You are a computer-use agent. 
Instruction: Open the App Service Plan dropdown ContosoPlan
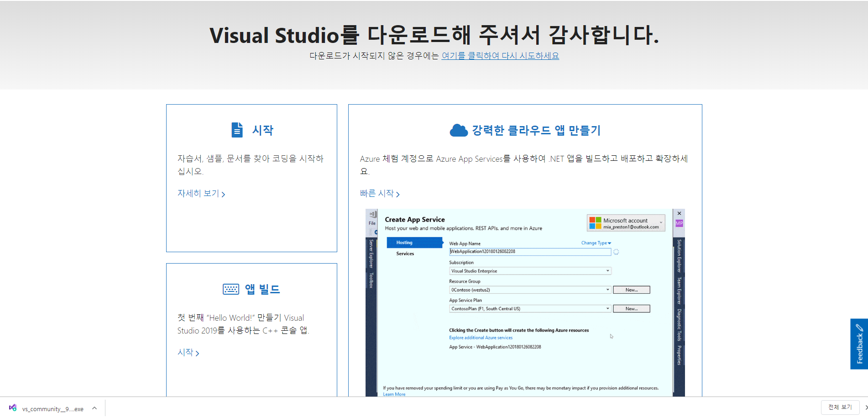pyautogui.click(x=530, y=309)
